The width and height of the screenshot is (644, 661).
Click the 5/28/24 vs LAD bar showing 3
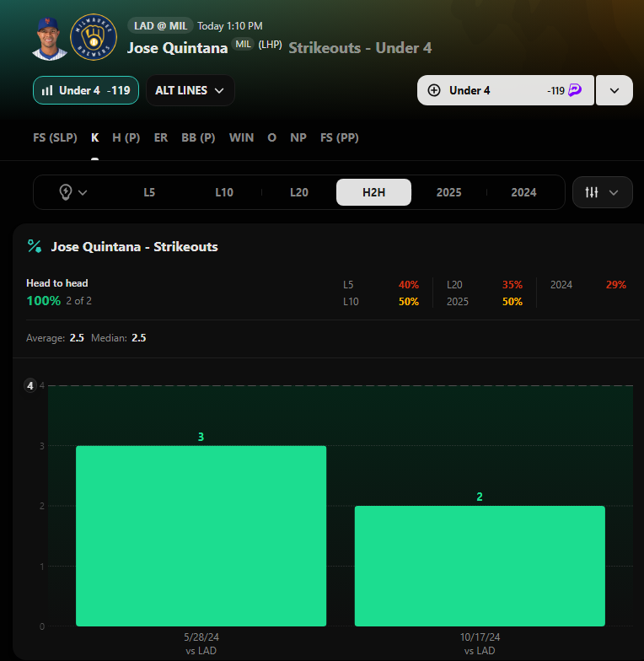201,536
